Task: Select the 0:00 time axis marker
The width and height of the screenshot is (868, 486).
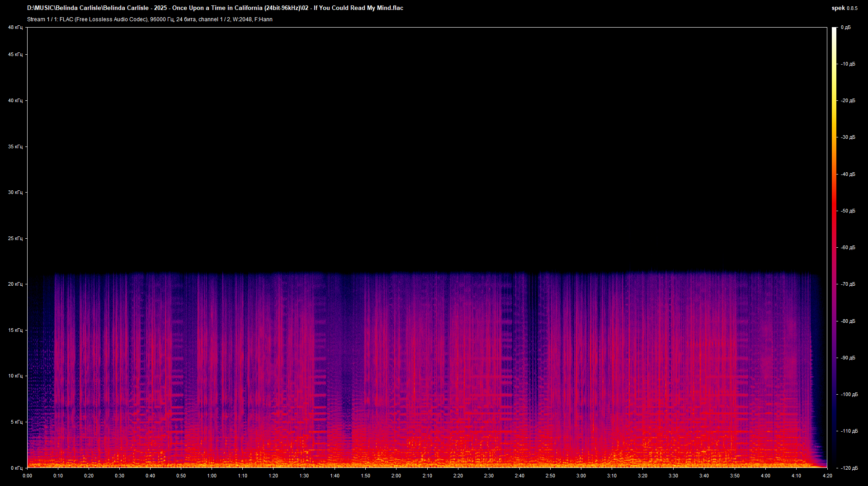Action: 28,476
